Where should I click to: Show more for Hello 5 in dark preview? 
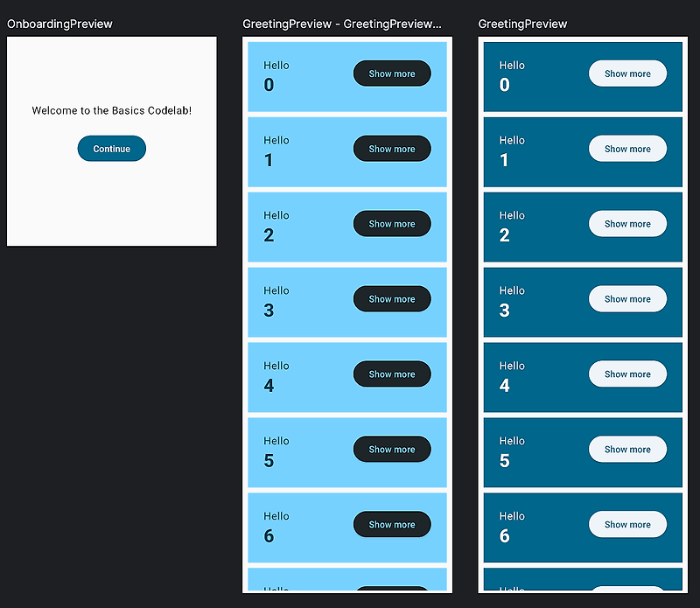click(x=627, y=449)
